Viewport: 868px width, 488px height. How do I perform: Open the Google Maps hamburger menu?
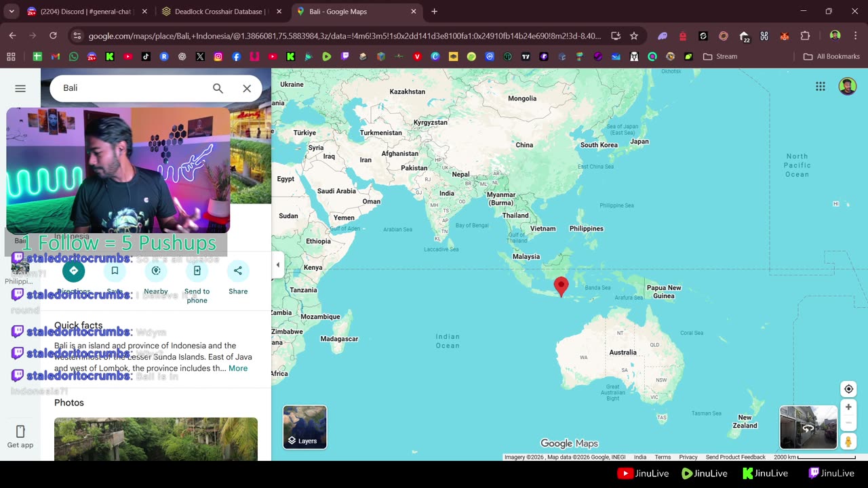pos(20,88)
